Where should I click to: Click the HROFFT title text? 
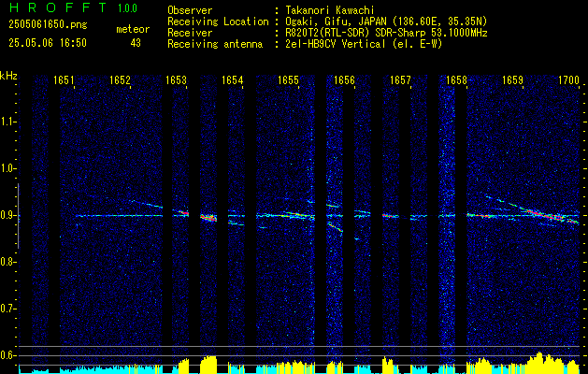coord(59,7)
